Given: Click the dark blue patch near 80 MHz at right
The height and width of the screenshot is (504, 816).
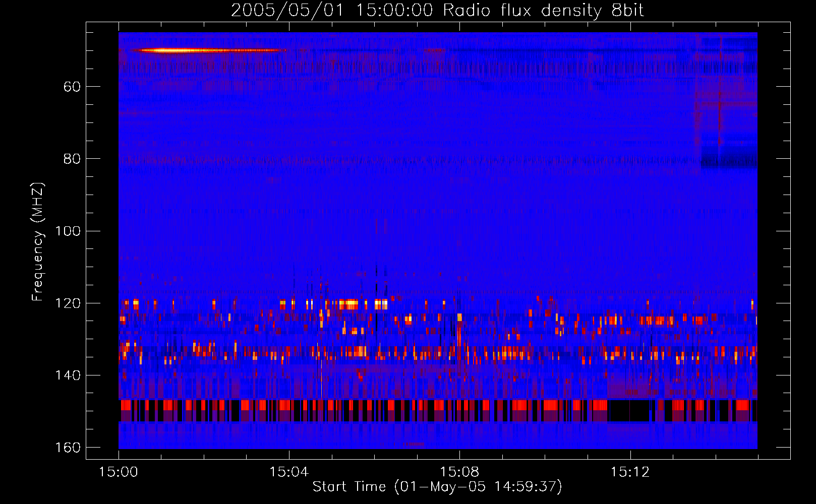Looking at the screenshot, I should [729, 157].
